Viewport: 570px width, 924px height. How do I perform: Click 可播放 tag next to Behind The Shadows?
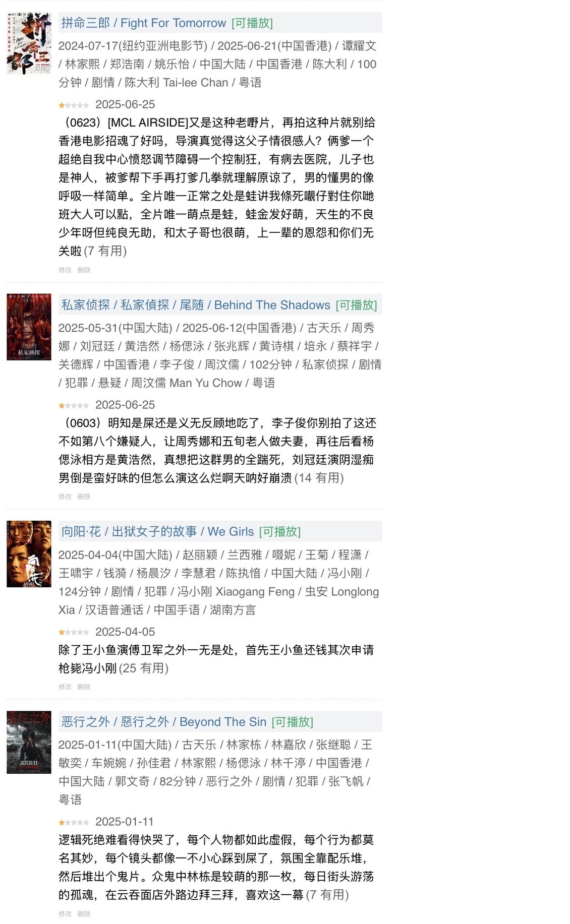click(x=356, y=305)
